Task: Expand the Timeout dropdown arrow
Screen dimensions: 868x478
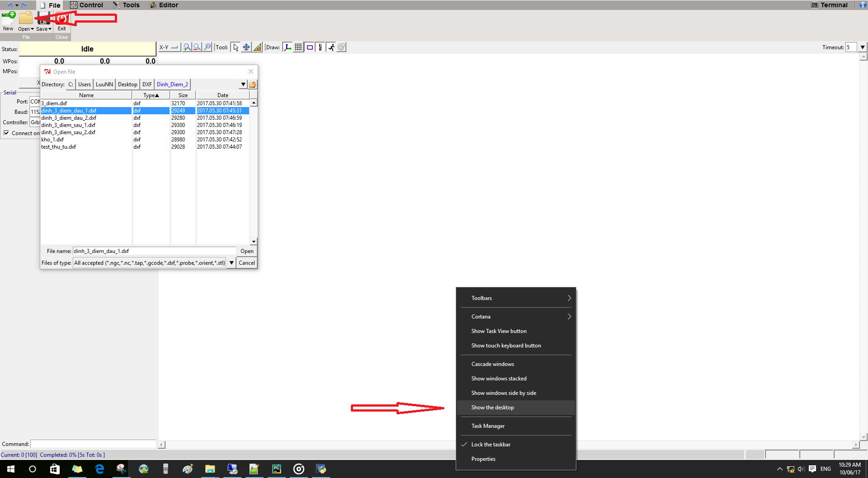Action: click(x=863, y=47)
